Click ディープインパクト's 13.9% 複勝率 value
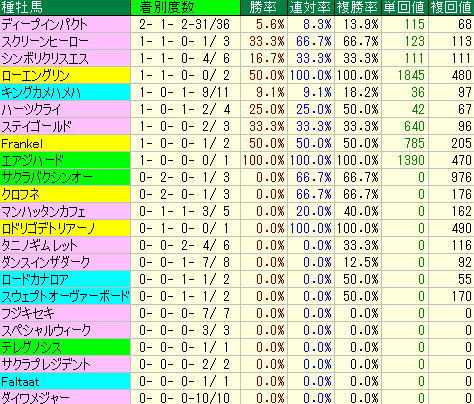 [361, 24]
